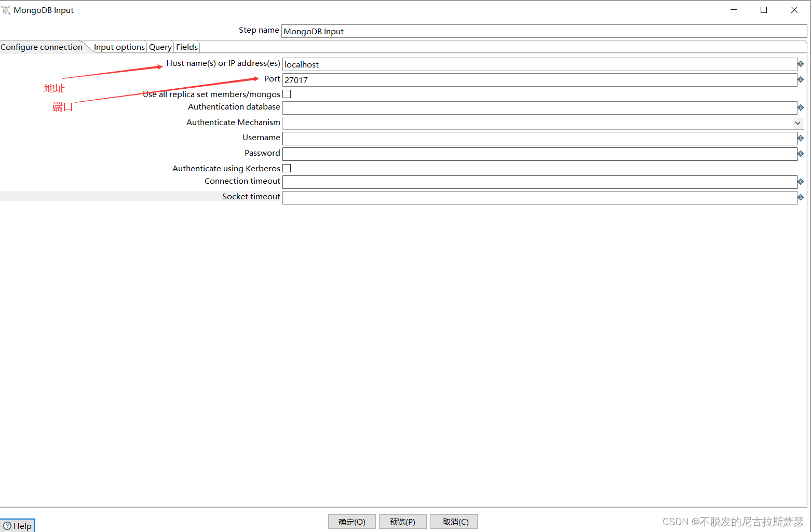Focus the Step name input field
This screenshot has height=532, width=811.
point(544,31)
